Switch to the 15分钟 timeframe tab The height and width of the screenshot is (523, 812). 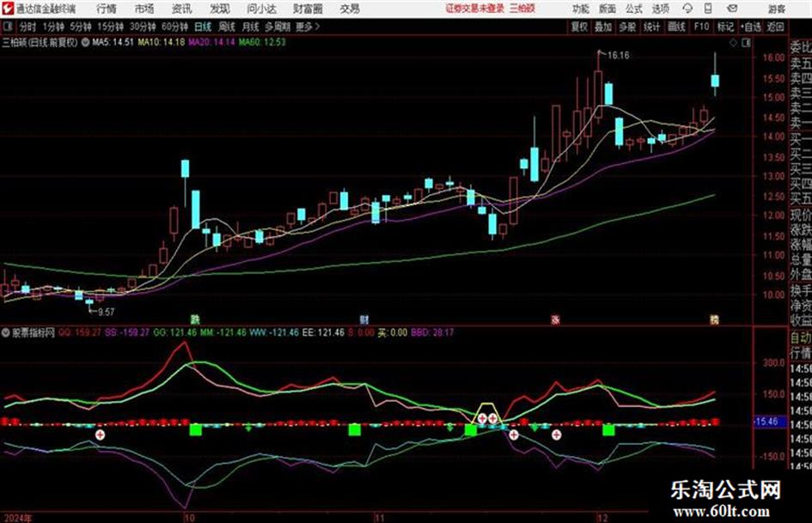click(111, 27)
